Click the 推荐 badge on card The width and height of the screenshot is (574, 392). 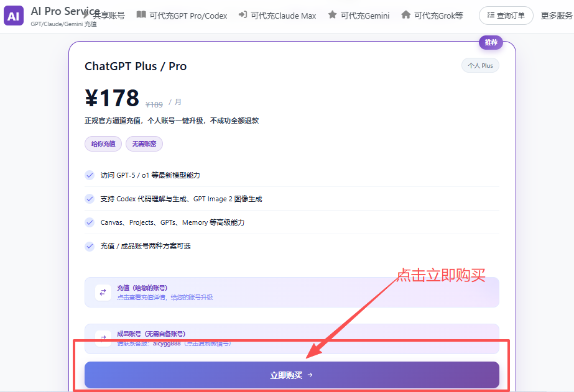pyautogui.click(x=491, y=42)
